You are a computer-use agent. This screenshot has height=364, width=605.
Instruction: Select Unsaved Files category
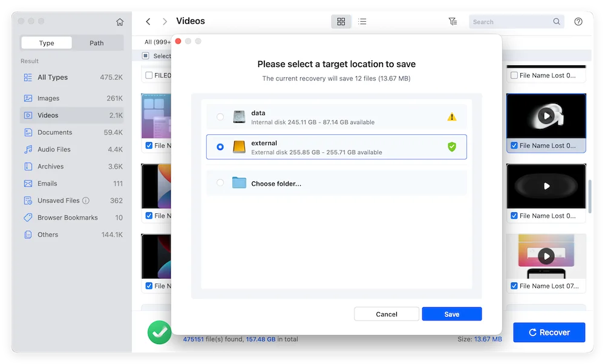coord(72,201)
